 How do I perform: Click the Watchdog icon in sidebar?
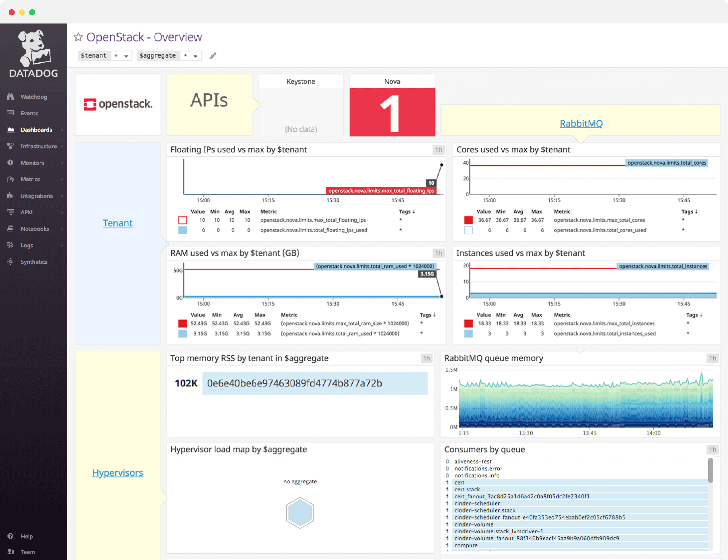pos(10,96)
